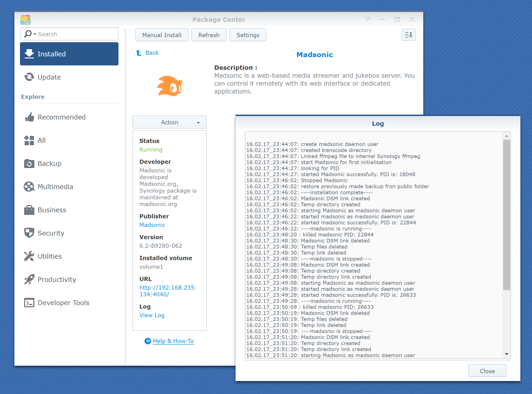This screenshot has width=532, height=394.
Task: Click the Utilities wrench icon
Action: 29,257
